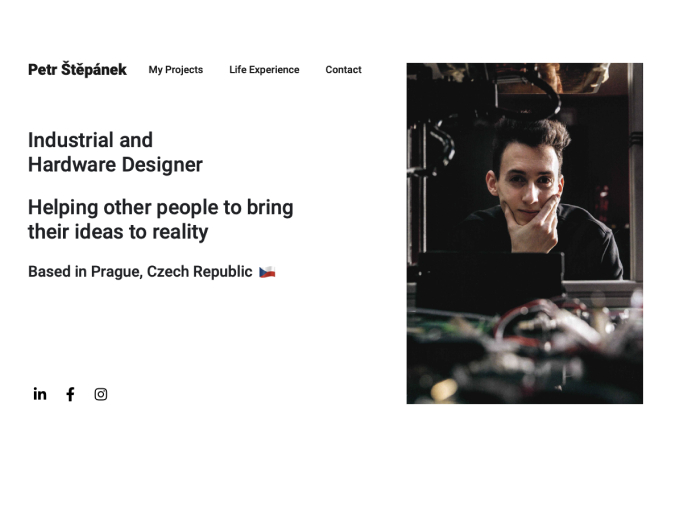Click the Petr Štěpánek site title
696x522 pixels.
coord(77,69)
